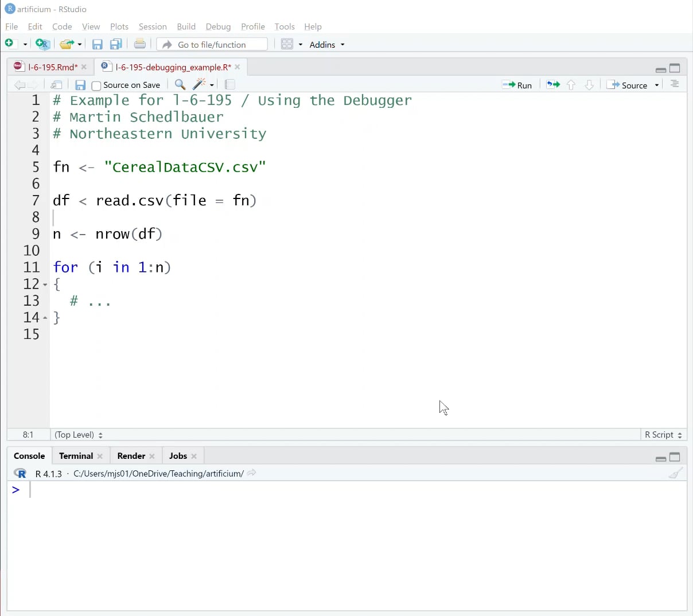The height and width of the screenshot is (616, 693).
Task: Go forward to next source location
Action: 33,85
